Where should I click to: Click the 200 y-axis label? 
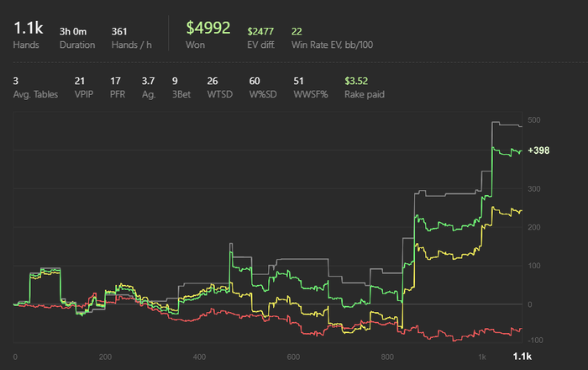[x=534, y=227]
